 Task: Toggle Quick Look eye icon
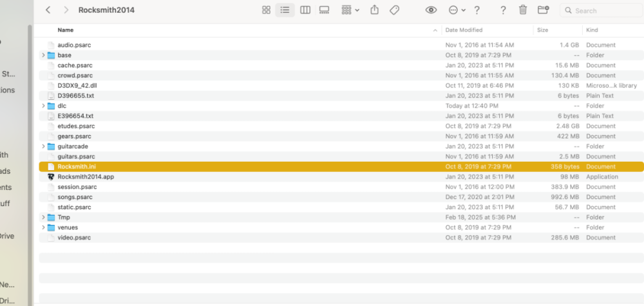pos(431,10)
